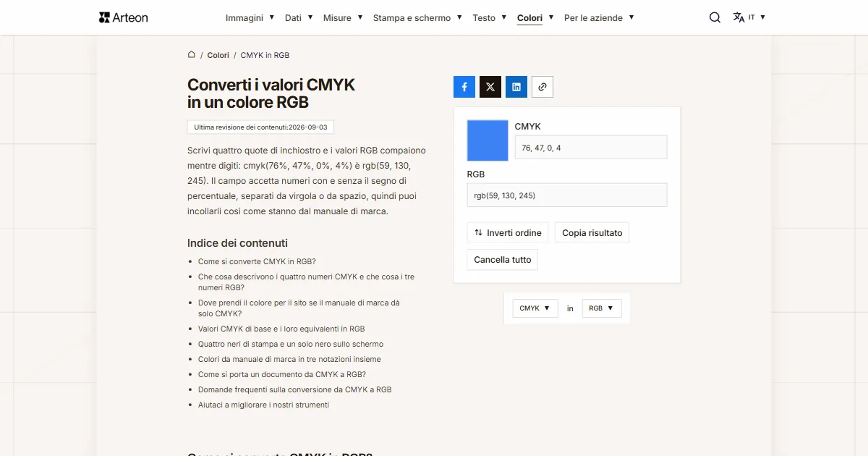Image resolution: width=868 pixels, height=456 pixels.
Task: Open the Colori breadcrumb link
Action: coord(218,55)
